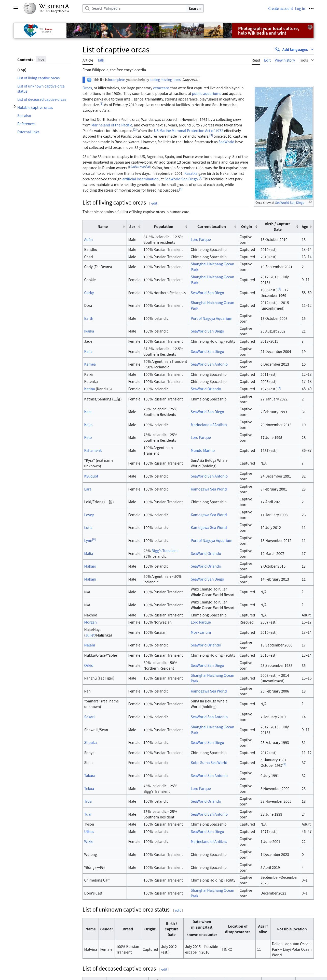Screen dimensions: 327x980
Task: Enlarge the orca image via expand icon
Action: click(x=310, y=202)
